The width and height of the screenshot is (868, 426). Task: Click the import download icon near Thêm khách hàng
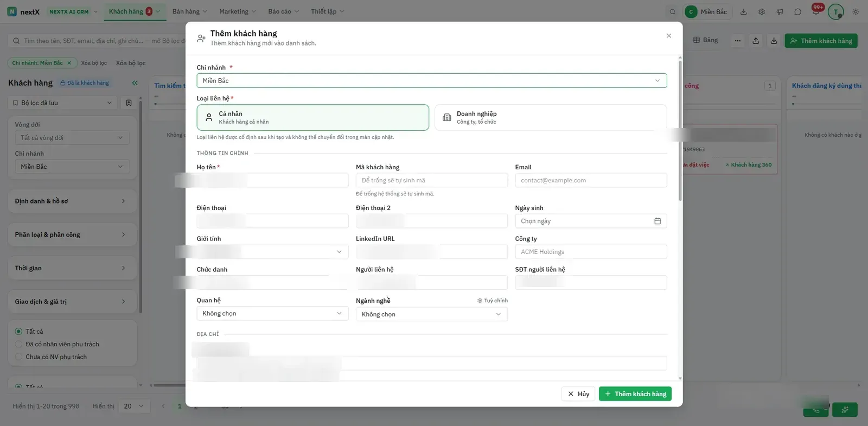coord(774,41)
